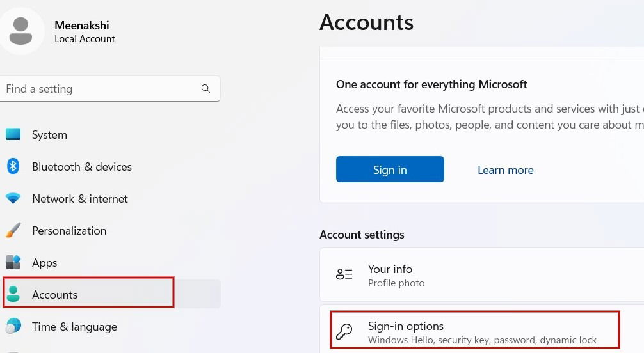This screenshot has width=644, height=353.
Task: Click the Time & language globe icon
Action: click(13, 326)
